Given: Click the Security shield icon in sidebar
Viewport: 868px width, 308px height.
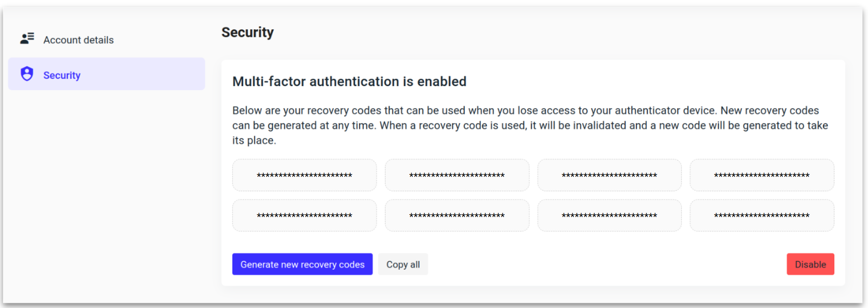Looking at the screenshot, I should 27,74.
